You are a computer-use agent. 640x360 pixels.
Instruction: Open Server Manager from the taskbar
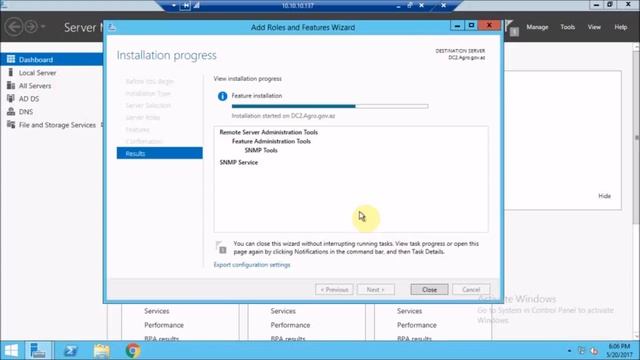pos(38,350)
